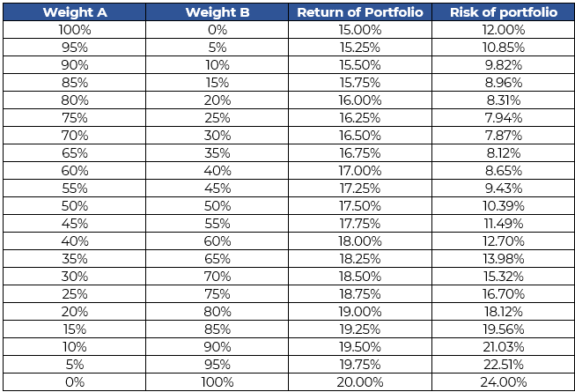The image size is (575, 392).
Task: Click the 24.00% risk cell
Action: tap(503, 381)
